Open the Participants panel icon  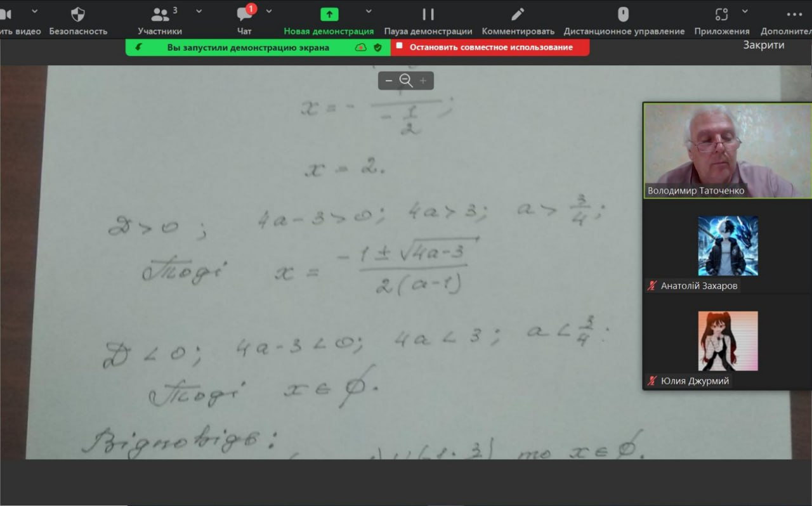160,14
